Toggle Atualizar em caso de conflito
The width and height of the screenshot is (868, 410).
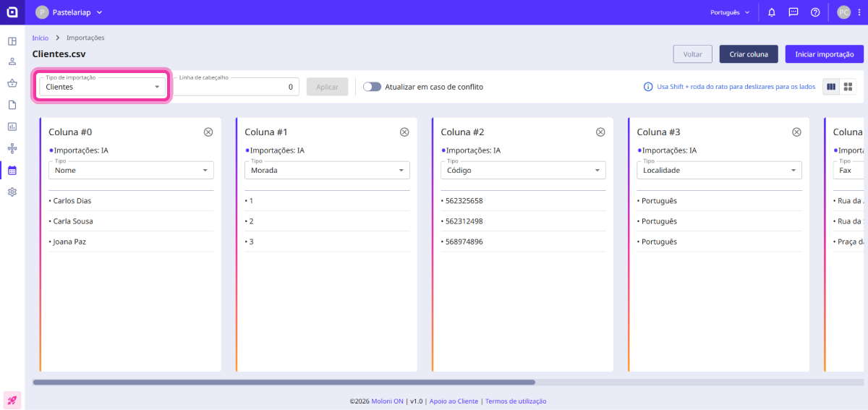click(x=372, y=87)
